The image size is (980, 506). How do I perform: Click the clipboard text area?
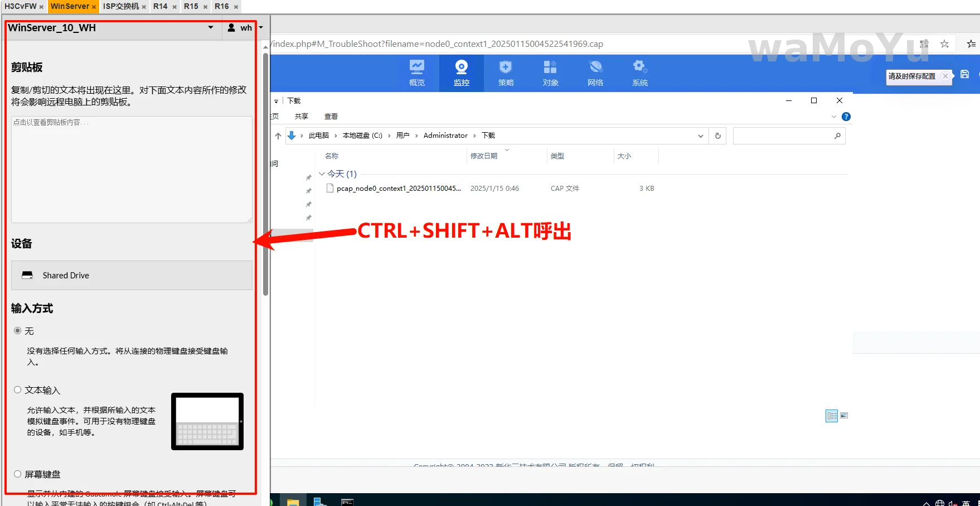click(132, 170)
